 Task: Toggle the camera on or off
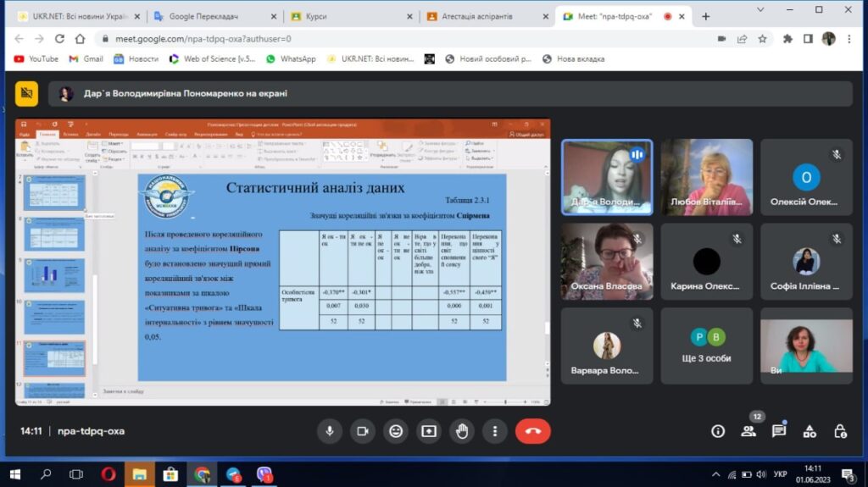point(362,430)
